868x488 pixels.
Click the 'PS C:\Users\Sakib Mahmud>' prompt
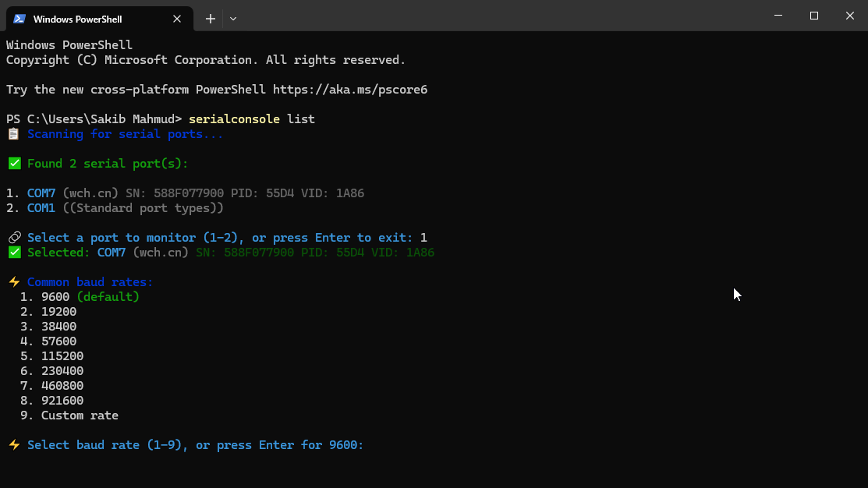[x=94, y=119]
